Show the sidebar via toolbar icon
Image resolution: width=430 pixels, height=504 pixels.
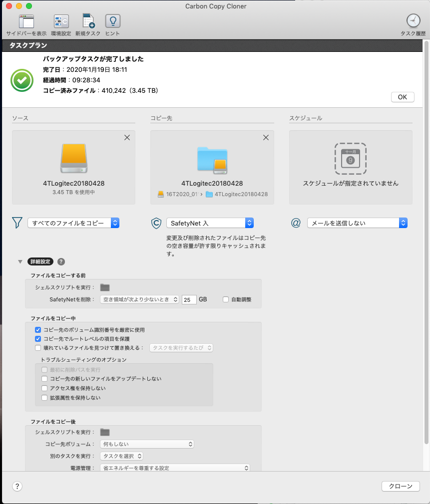click(x=26, y=22)
